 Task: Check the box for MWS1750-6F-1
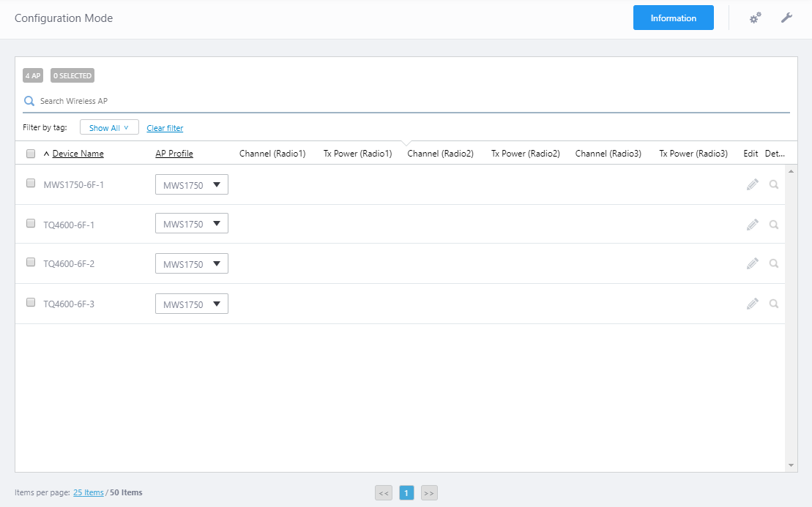pyautogui.click(x=31, y=183)
